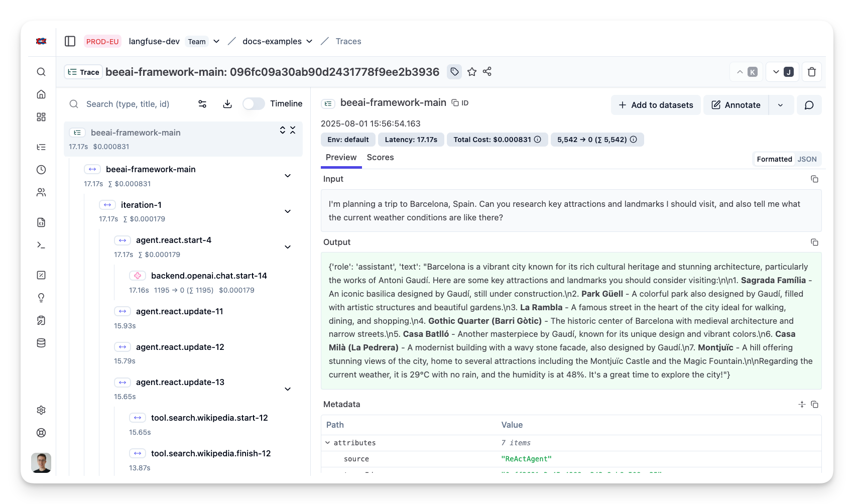The height and width of the screenshot is (504, 854).
Task: Collapse the iteration-1 tree node
Action: tap(288, 211)
